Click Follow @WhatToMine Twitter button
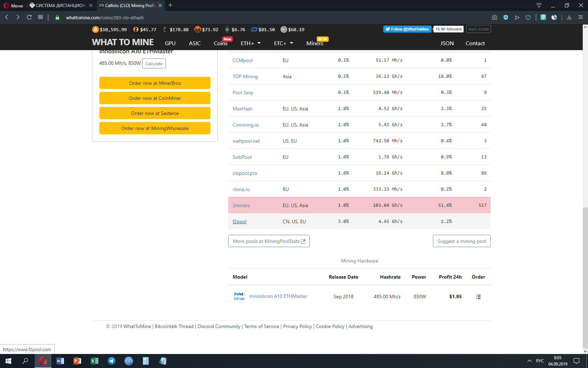588x368 pixels. click(x=407, y=29)
